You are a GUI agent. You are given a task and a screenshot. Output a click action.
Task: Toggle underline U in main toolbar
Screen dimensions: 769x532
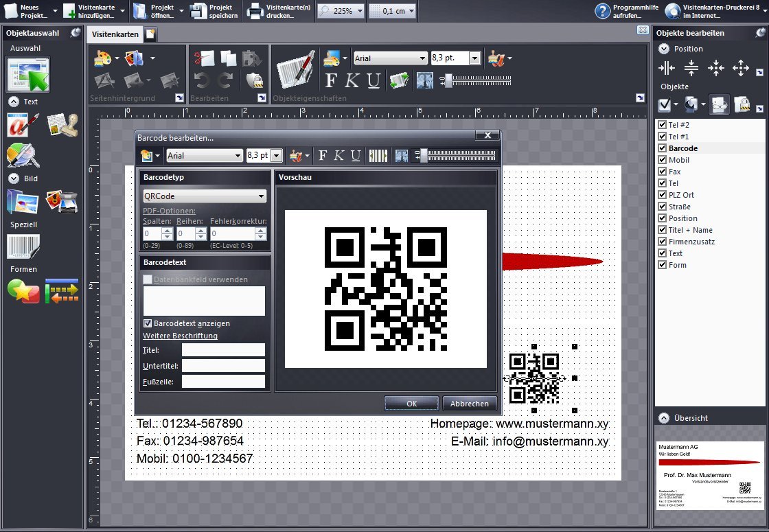point(374,80)
